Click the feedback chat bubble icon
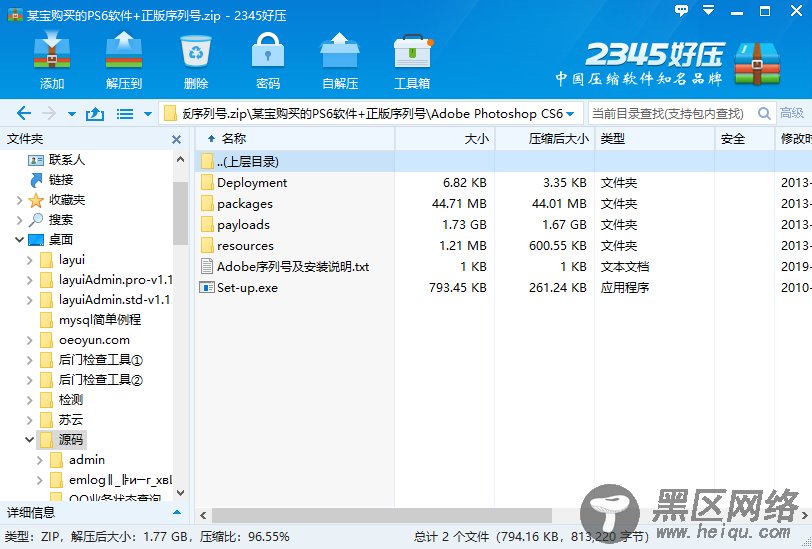812x549 pixels. pos(681,10)
